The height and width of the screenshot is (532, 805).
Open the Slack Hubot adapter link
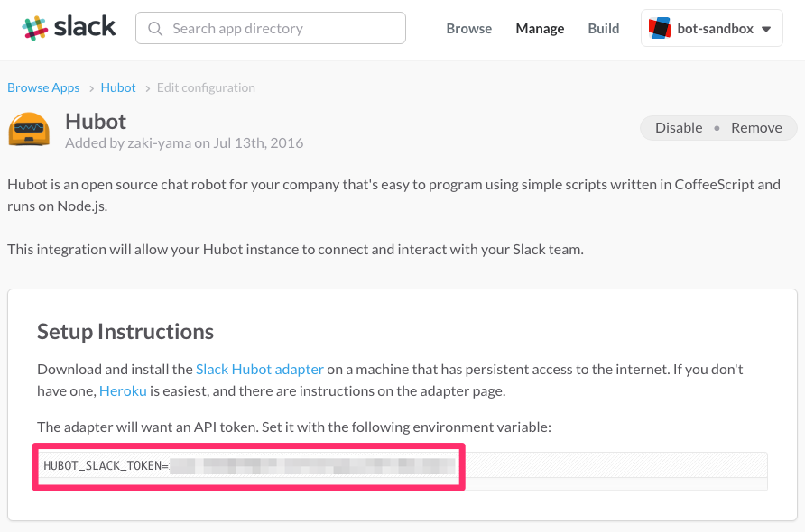260,370
